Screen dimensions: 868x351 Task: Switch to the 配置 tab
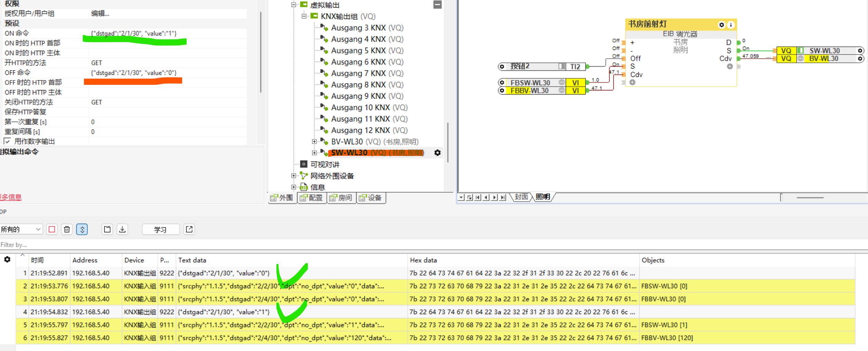(x=311, y=198)
